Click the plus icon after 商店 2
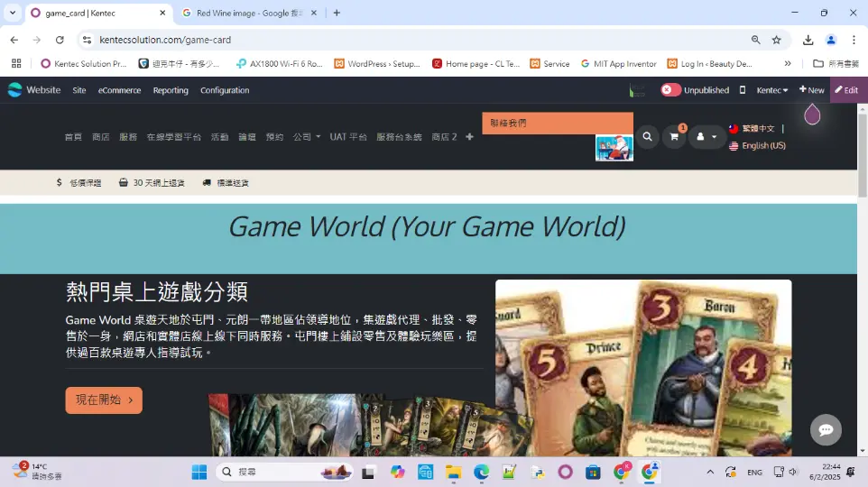Viewport: 868px width, 487px height. pos(469,137)
